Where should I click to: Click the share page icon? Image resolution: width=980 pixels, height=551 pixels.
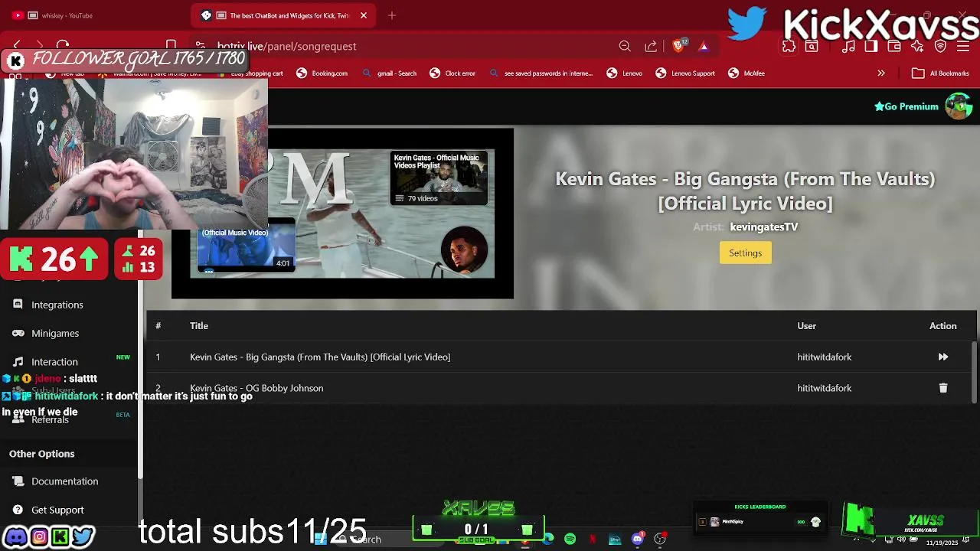(x=651, y=46)
